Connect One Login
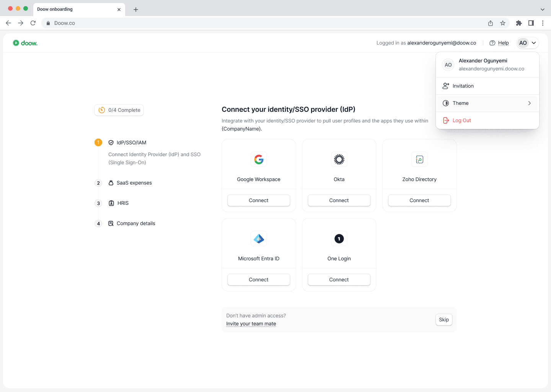Viewport: 551px width, 392px height. (339, 279)
